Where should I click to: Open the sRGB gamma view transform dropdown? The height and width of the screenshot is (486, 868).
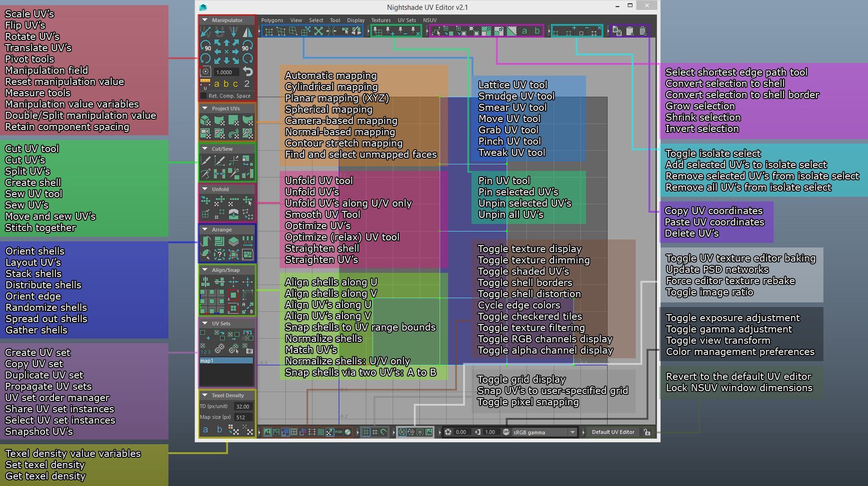[x=572, y=432]
